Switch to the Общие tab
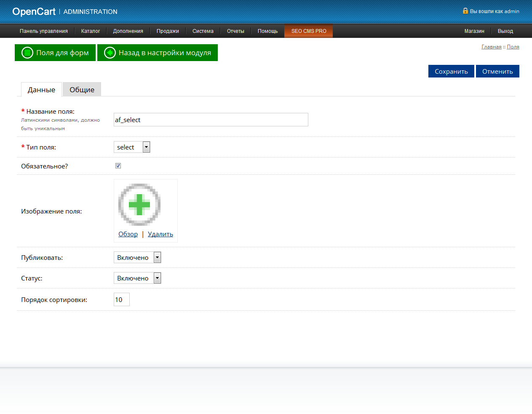Screen dimensions: 532x414 click(x=82, y=90)
